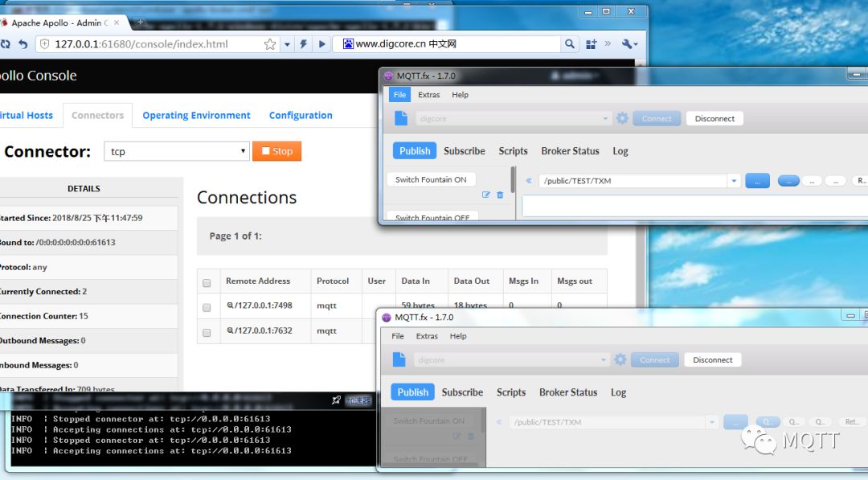The width and height of the screenshot is (868, 480).
Task: Click the play arrow icon beside lightning bolt
Action: click(x=321, y=44)
